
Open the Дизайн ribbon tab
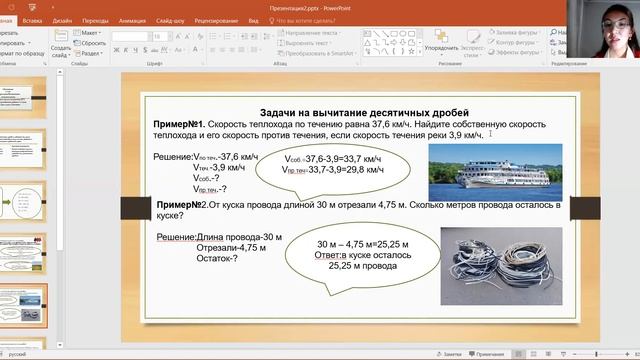pos(62,20)
